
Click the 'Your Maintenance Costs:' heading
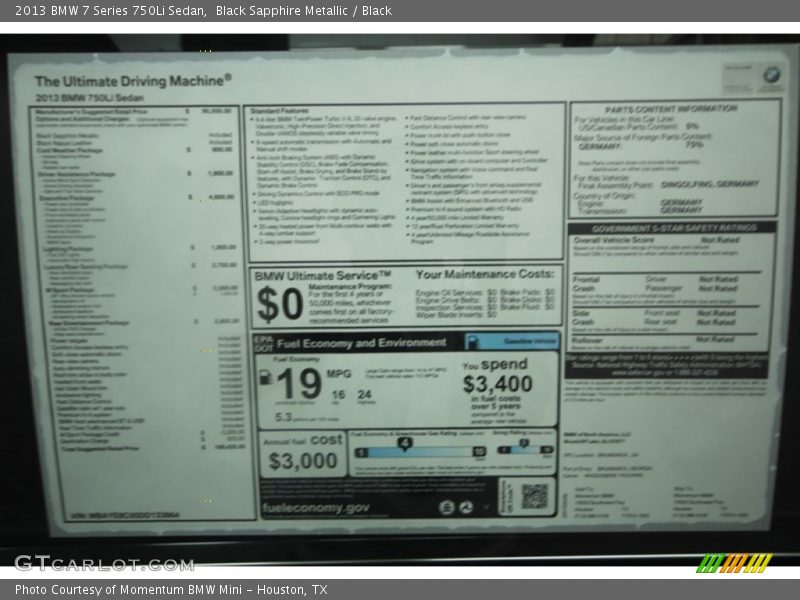click(x=485, y=274)
